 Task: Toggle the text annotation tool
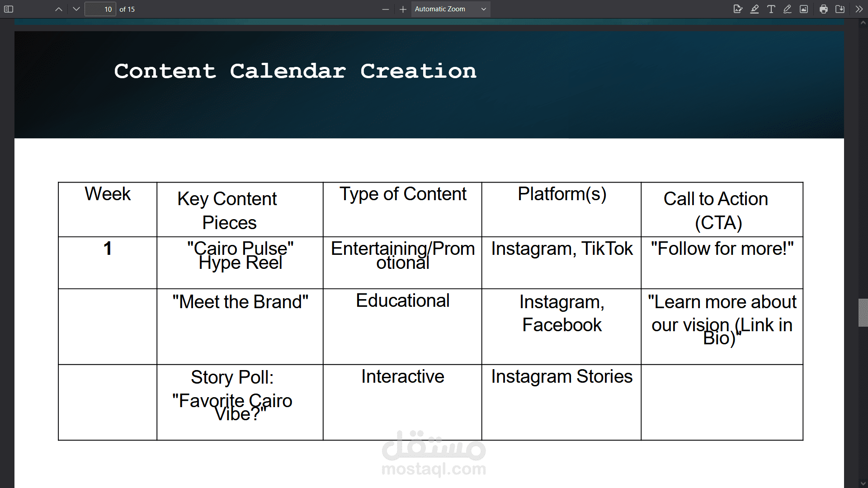point(771,9)
